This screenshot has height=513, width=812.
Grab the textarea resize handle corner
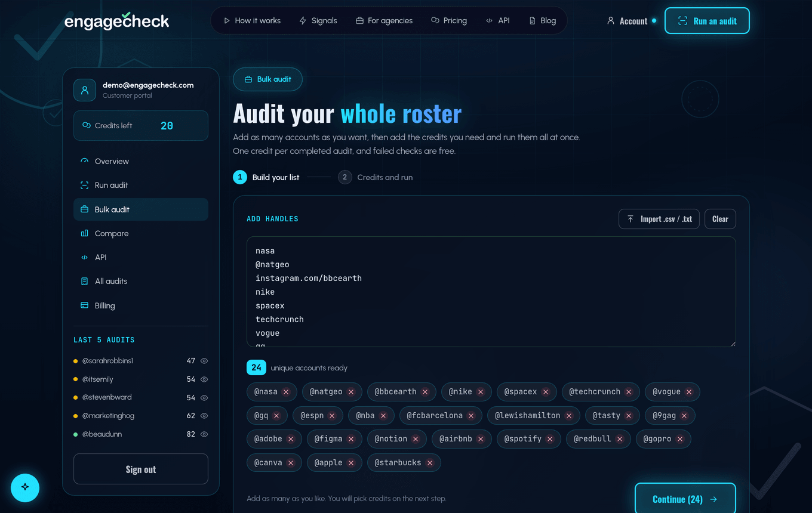pyautogui.click(x=732, y=343)
